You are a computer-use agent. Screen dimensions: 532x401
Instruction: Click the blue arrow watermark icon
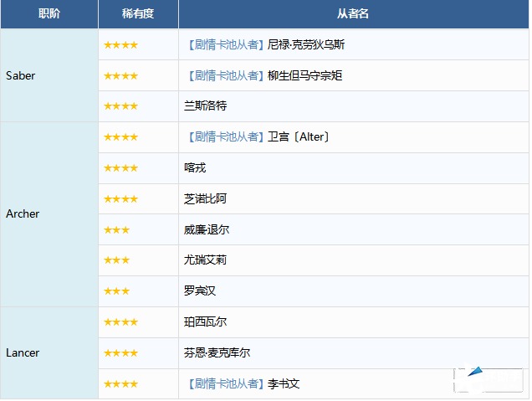[x=476, y=373]
